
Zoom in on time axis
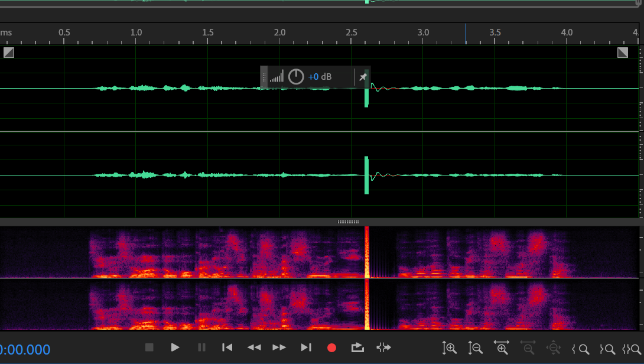click(x=502, y=349)
